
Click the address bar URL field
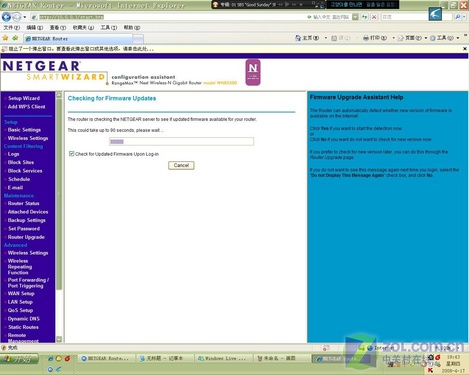point(167,17)
